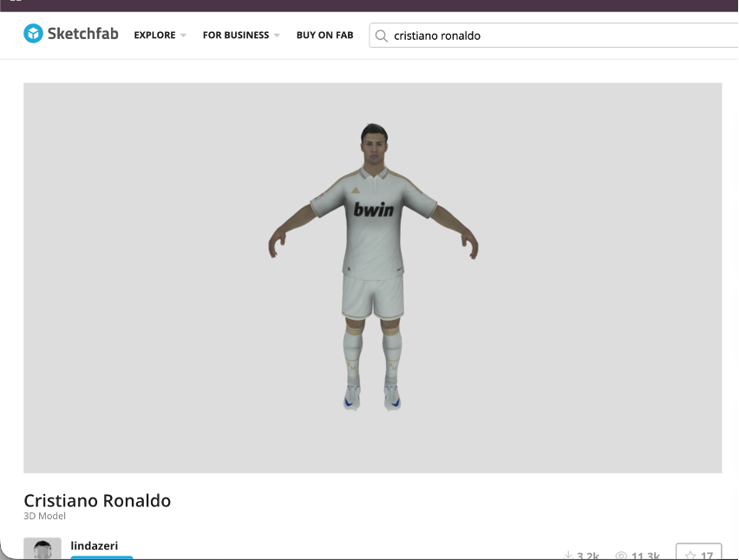Click the 3D model viewer preview
Viewport: 739px width, 560px height.
pos(372,278)
